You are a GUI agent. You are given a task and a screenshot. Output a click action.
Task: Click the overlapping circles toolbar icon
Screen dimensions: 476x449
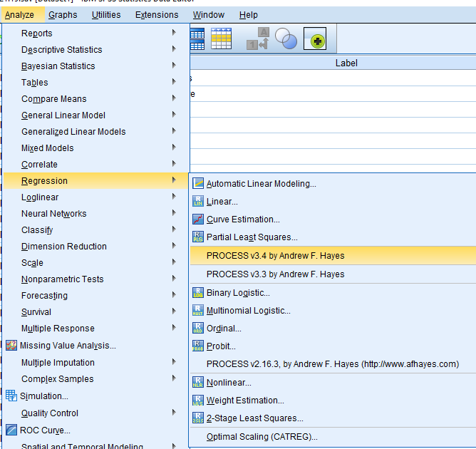click(x=286, y=38)
